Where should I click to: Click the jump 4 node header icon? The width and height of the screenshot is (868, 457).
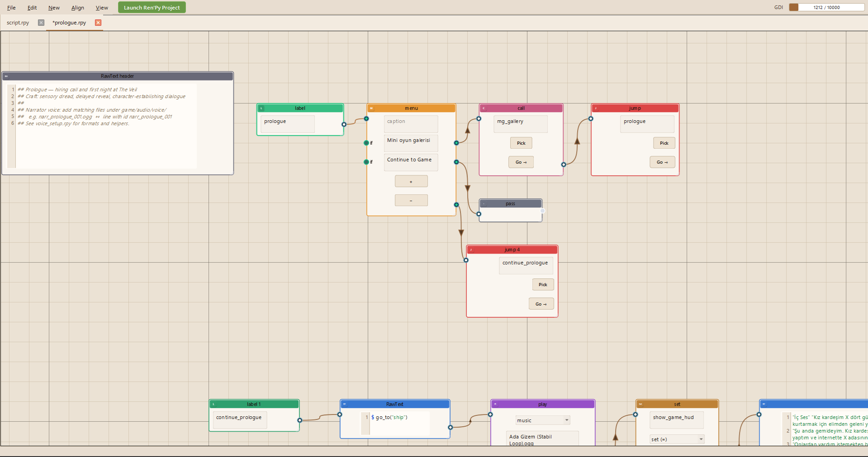coord(471,250)
